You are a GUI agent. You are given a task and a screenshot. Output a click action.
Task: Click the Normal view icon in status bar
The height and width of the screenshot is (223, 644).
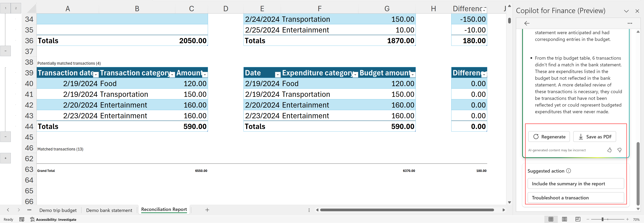pos(551,219)
